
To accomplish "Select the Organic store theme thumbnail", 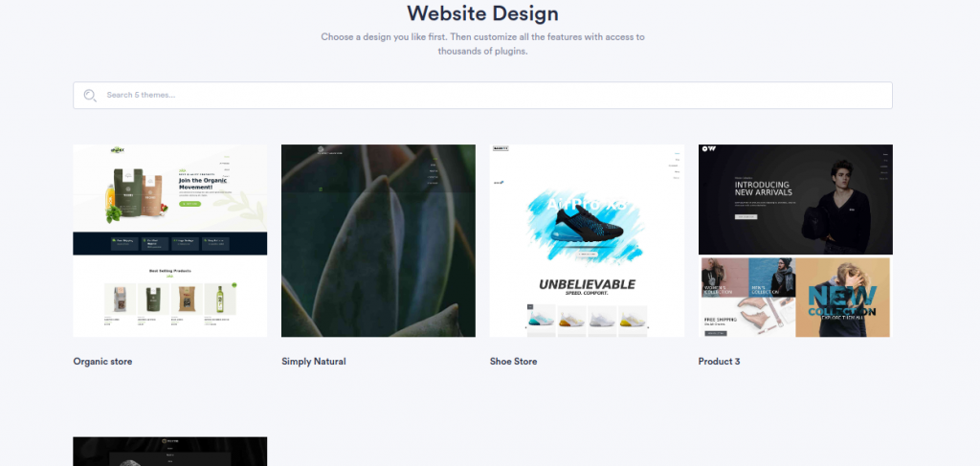I will pos(170,240).
